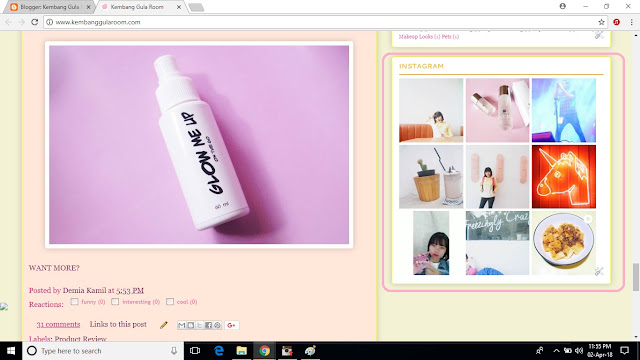The width and height of the screenshot is (640, 360).
Task: Close the Kembang Gula Room tab
Action: 179,7
